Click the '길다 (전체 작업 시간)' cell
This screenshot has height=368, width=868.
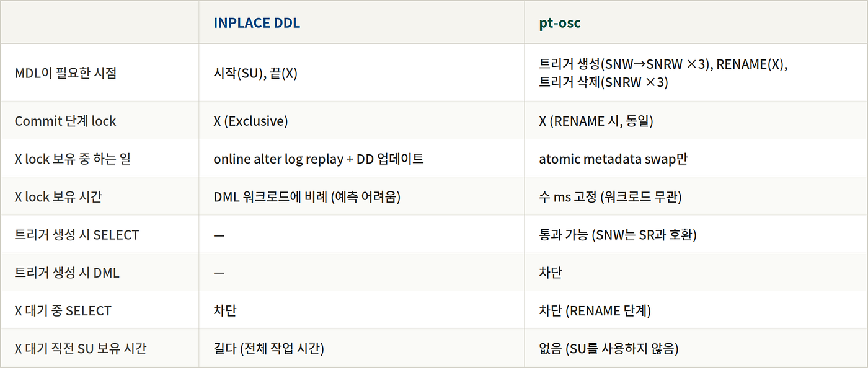268,348
